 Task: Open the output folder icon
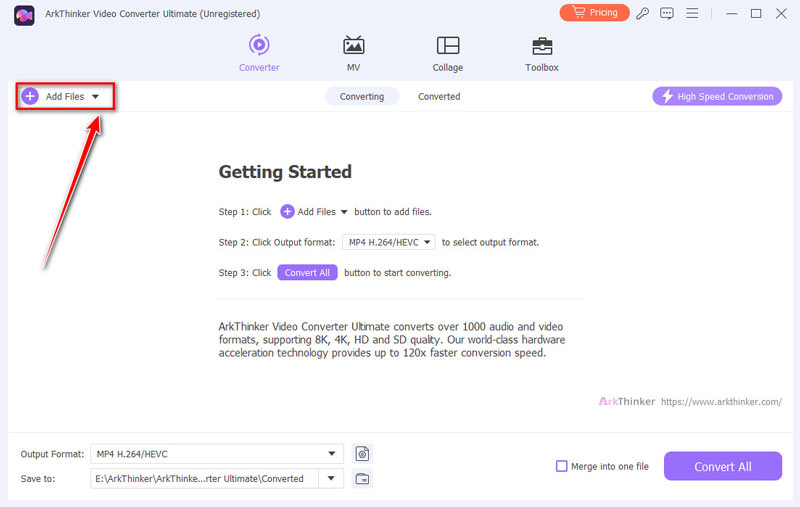362,478
